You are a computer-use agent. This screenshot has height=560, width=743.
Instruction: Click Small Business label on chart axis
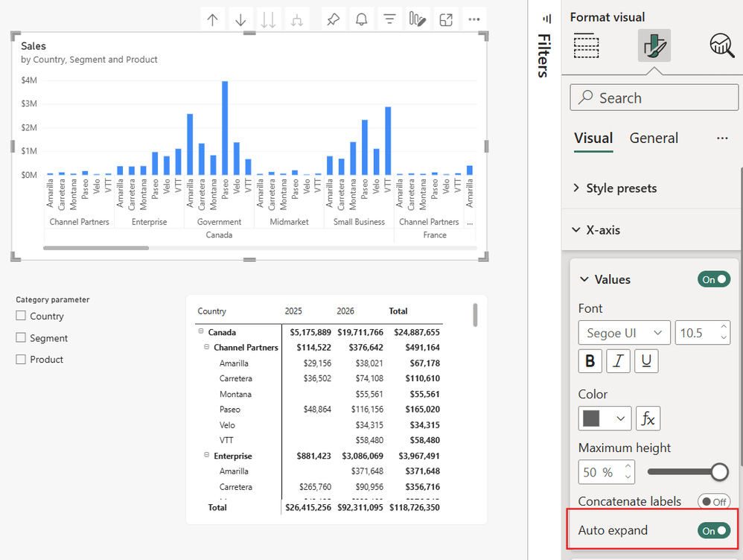pyautogui.click(x=359, y=222)
